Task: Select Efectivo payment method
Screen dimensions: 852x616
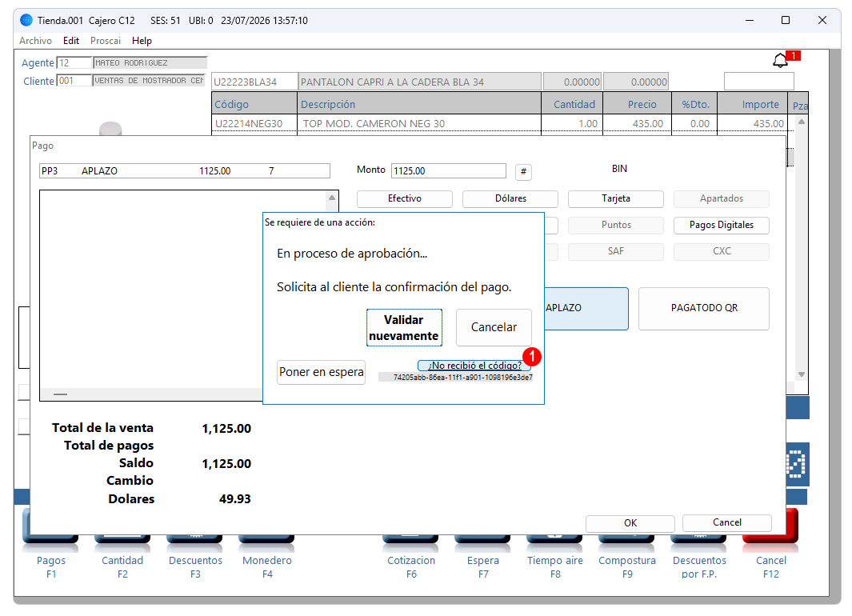Action: (x=404, y=199)
